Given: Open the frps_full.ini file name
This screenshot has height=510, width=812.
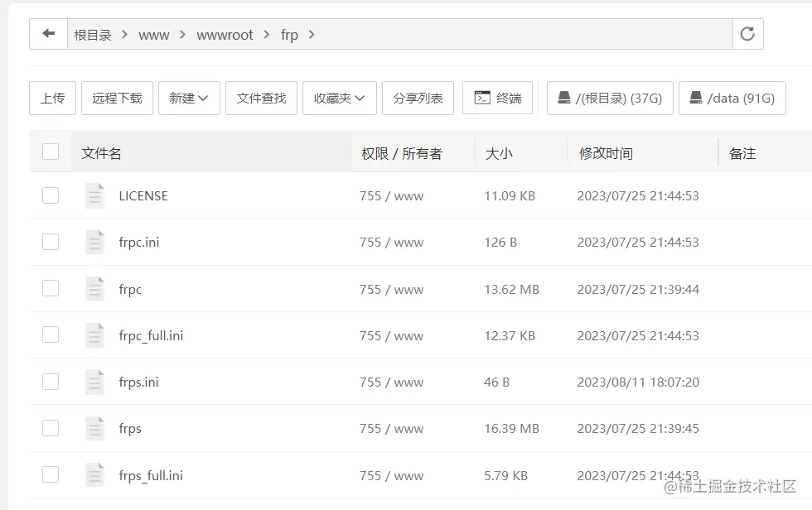Looking at the screenshot, I should pyautogui.click(x=151, y=475).
